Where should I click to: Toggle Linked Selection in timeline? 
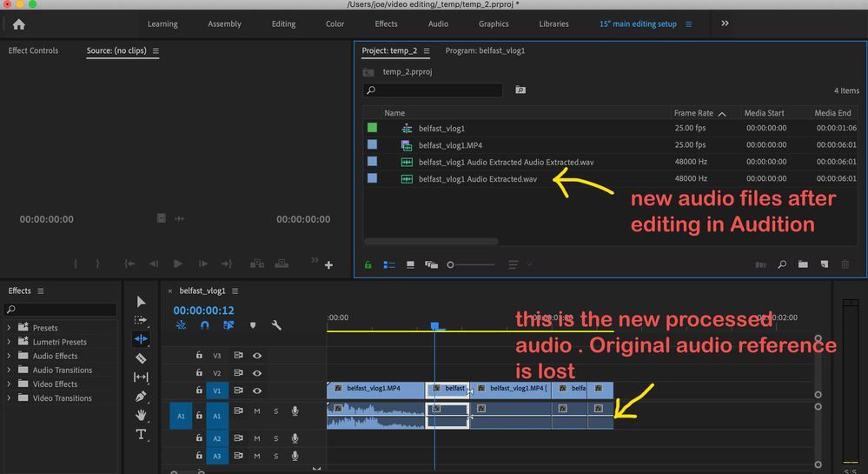[228, 325]
